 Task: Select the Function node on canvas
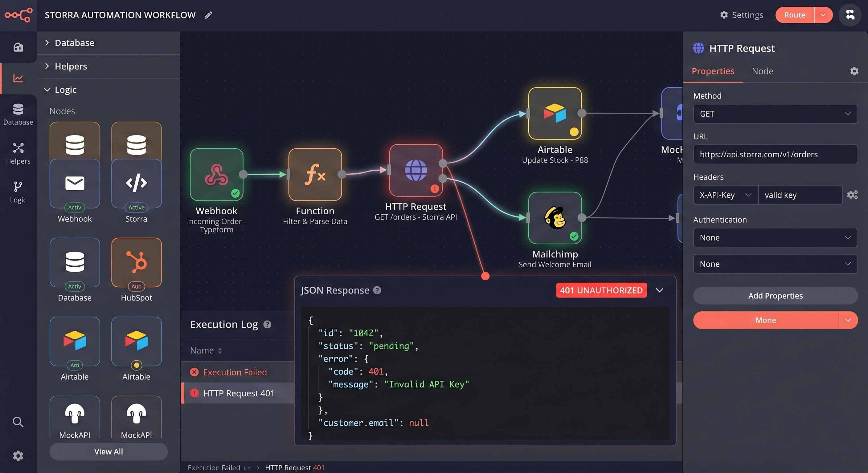[315, 174]
